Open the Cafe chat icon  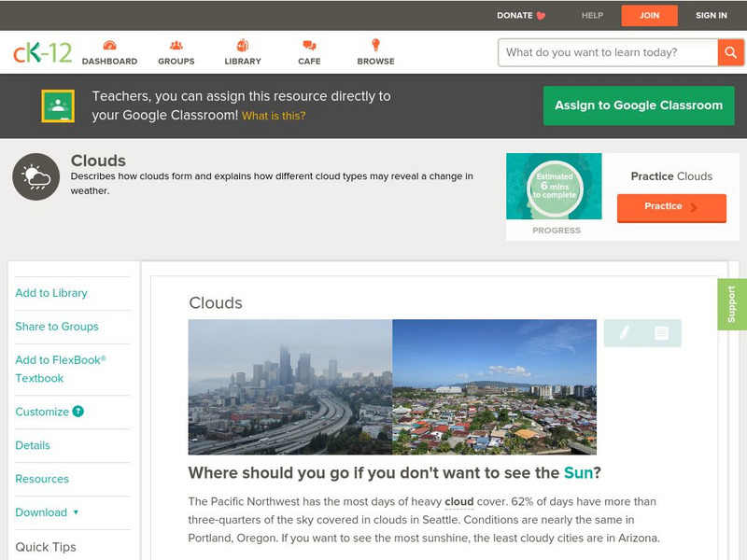309,46
